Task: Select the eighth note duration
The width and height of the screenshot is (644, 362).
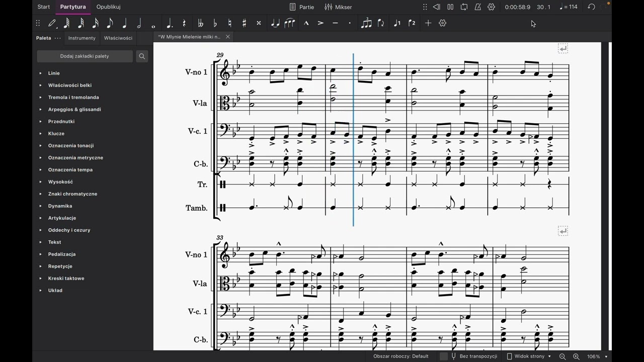Action: tap(110, 23)
